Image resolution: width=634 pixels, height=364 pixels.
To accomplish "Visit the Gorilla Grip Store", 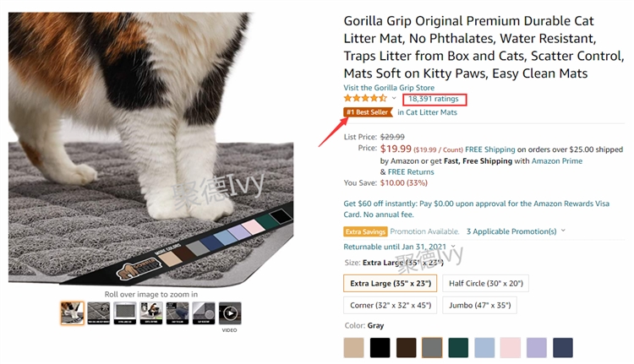I will tap(389, 88).
